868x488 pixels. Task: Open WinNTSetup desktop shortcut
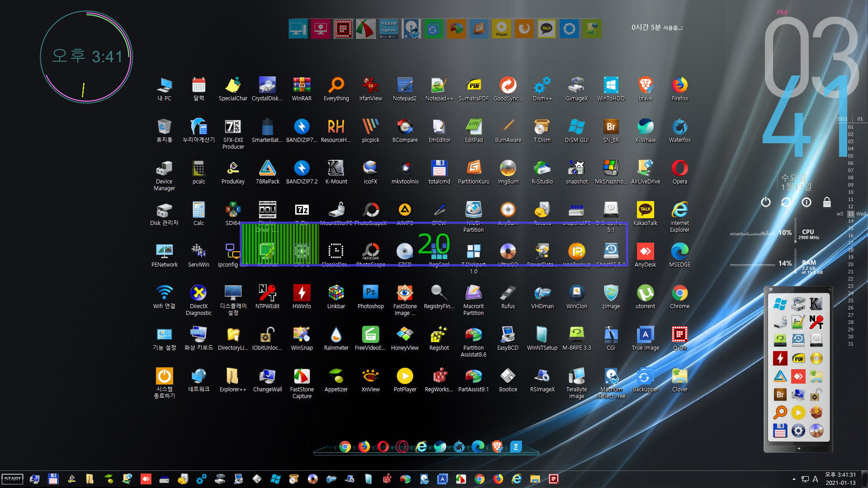click(x=542, y=338)
